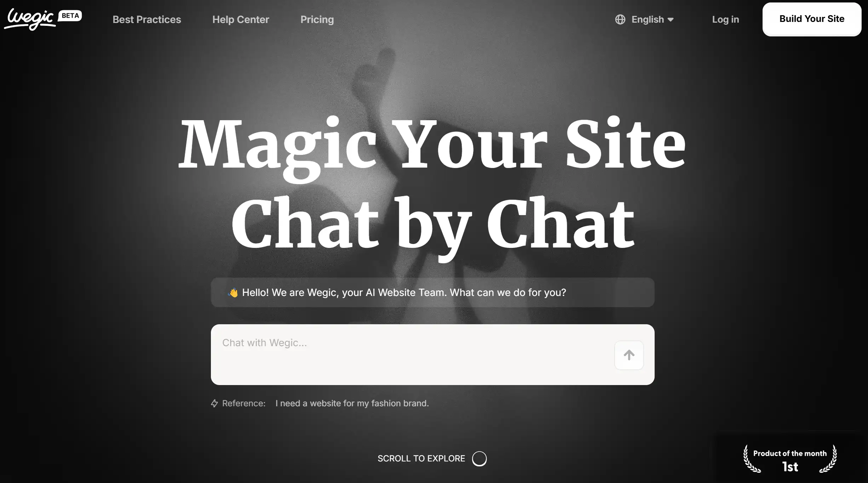Click the submit arrow icon in chat
The width and height of the screenshot is (868, 483).
coord(629,355)
